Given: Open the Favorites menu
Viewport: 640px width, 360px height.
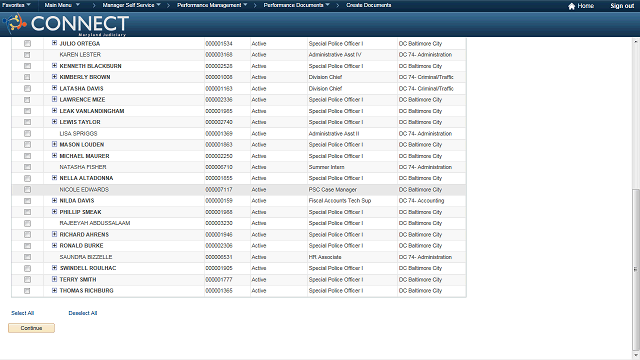Looking at the screenshot, I should coord(16,5).
